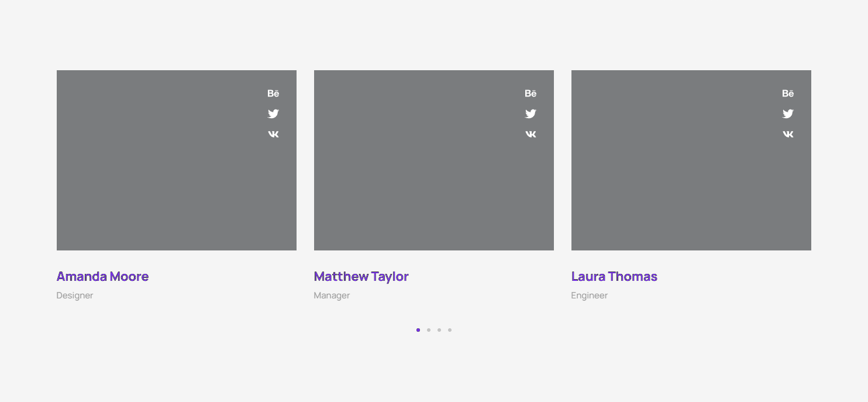Switch to third carousel pagination dot
Image resolution: width=868 pixels, height=402 pixels.
(439, 330)
